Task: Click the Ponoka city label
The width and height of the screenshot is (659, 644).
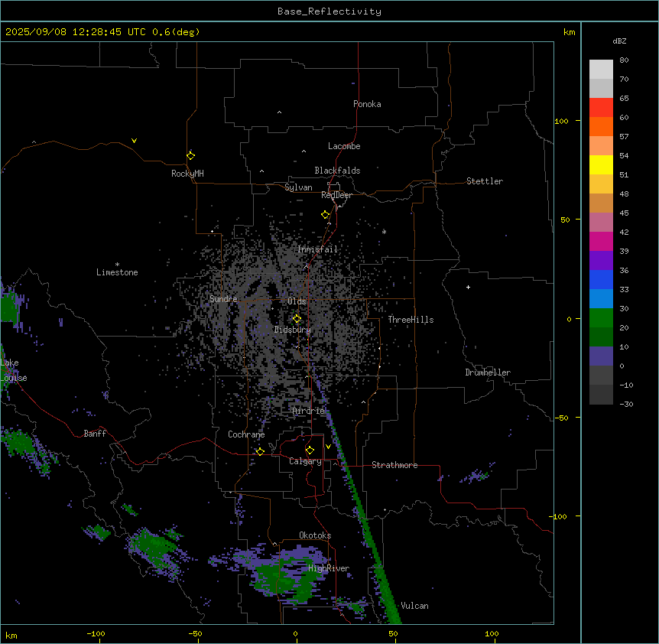Action: coord(367,104)
